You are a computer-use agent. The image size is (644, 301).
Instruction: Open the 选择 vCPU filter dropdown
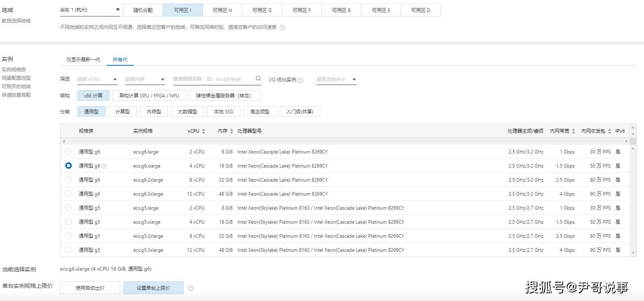(x=97, y=79)
